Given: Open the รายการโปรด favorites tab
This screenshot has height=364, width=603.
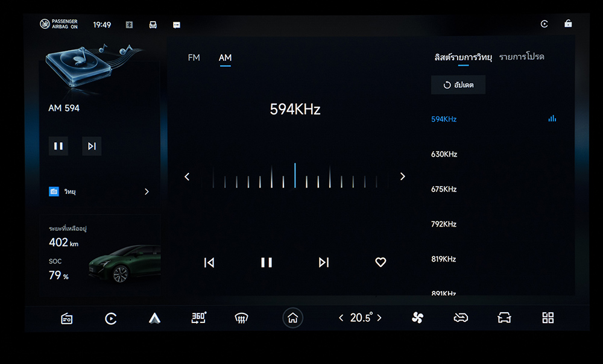Looking at the screenshot, I should point(521,57).
